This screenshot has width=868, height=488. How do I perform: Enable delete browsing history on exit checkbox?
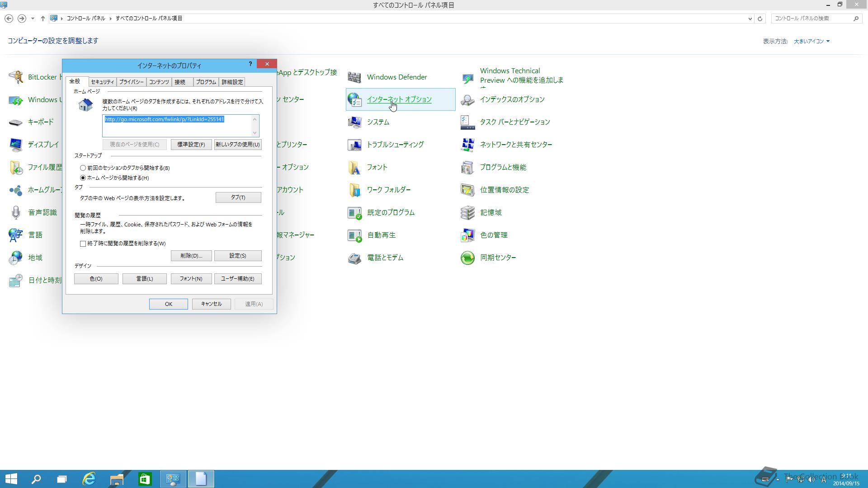point(83,244)
